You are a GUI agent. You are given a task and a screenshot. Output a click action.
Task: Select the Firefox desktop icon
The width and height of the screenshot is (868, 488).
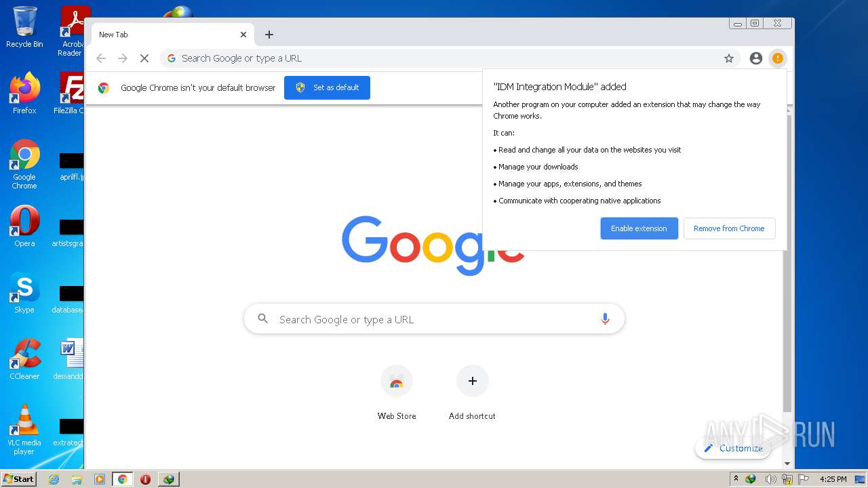pyautogui.click(x=24, y=93)
